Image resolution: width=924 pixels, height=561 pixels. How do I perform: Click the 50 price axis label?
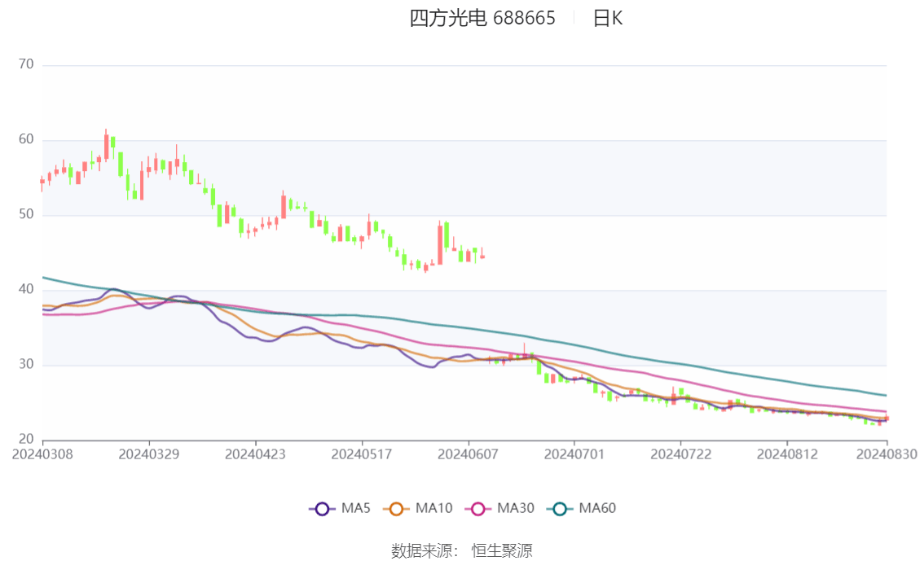(x=26, y=214)
